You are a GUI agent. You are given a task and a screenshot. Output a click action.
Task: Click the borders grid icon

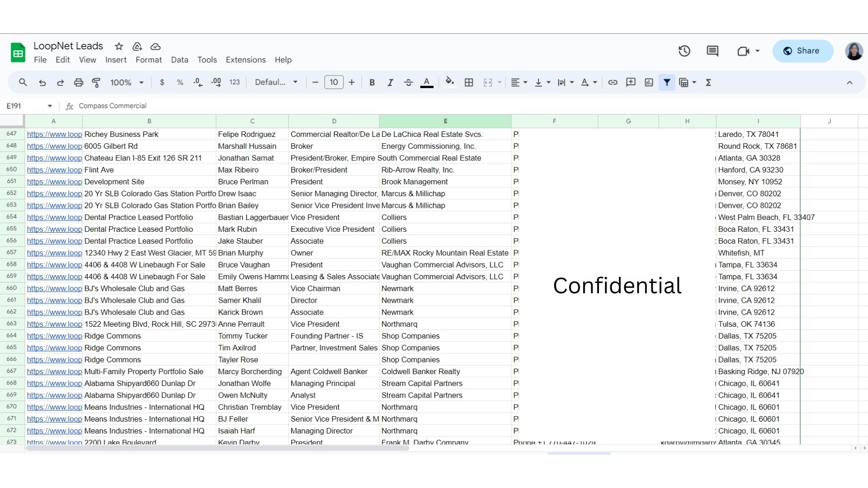(x=469, y=82)
